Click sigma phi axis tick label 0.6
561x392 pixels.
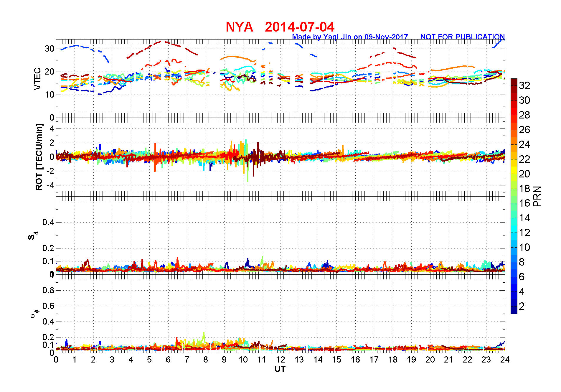pyautogui.click(x=48, y=306)
